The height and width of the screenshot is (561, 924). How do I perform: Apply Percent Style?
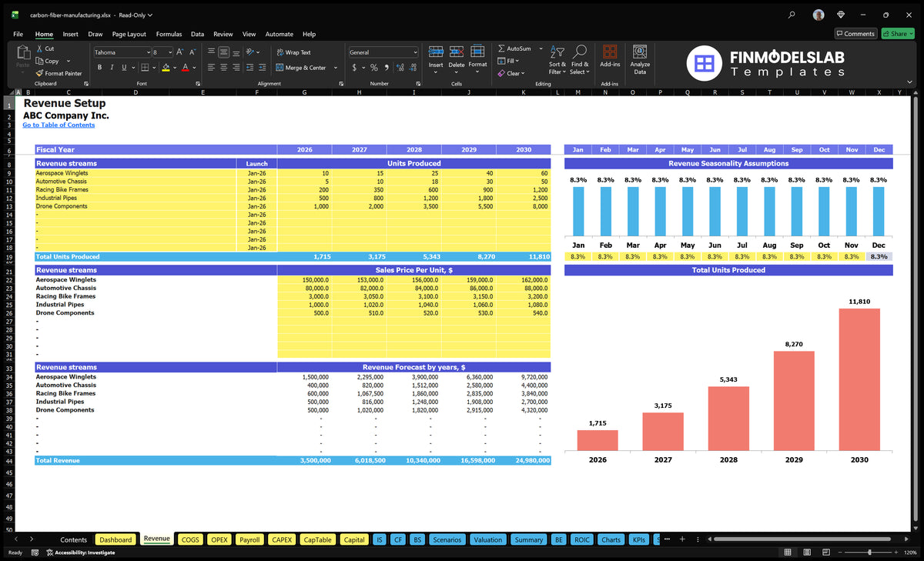coord(374,68)
